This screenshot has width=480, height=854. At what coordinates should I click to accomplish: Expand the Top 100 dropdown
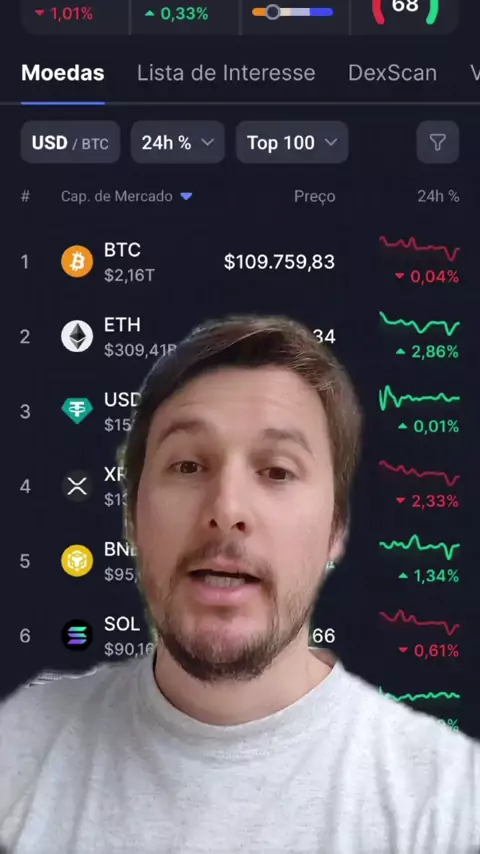(292, 142)
